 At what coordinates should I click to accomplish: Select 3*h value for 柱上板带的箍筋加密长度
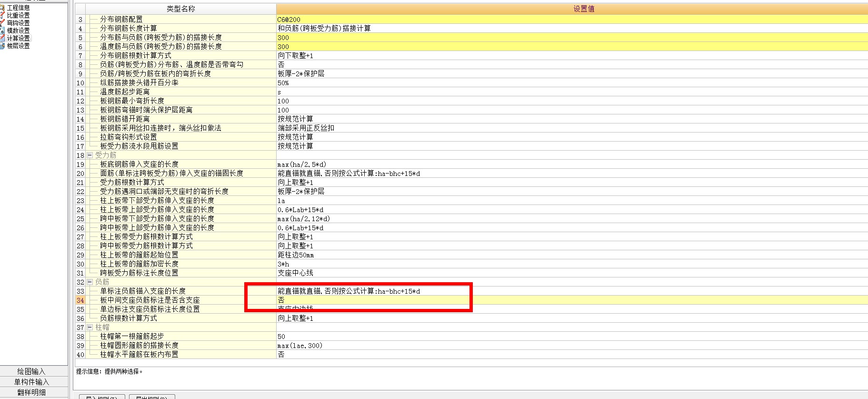pyautogui.click(x=572, y=264)
